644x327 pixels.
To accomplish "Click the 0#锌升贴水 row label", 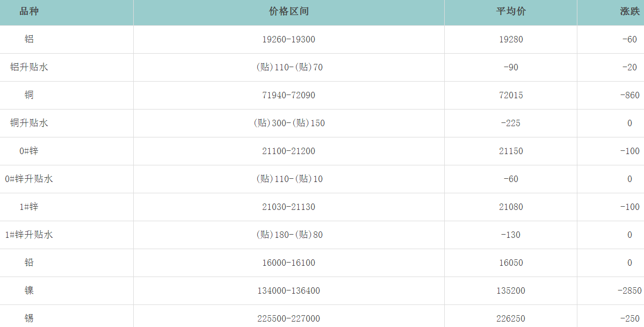I will click(29, 179).
